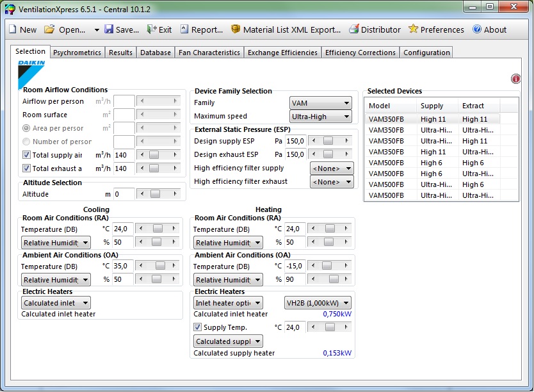Open the Maximum speed dropdown
This screenshot has width=534, height=392.
[321, 117]
